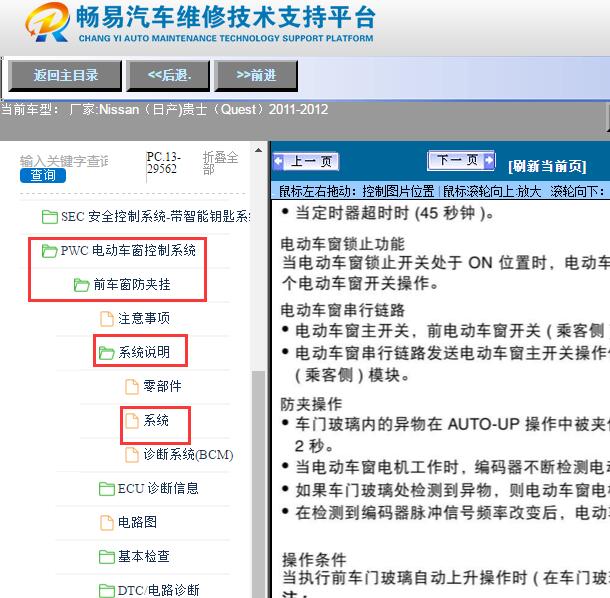Click the 基本检查 folder icon
This screenshot has width=610, height=598.
[x=107, y=557]
